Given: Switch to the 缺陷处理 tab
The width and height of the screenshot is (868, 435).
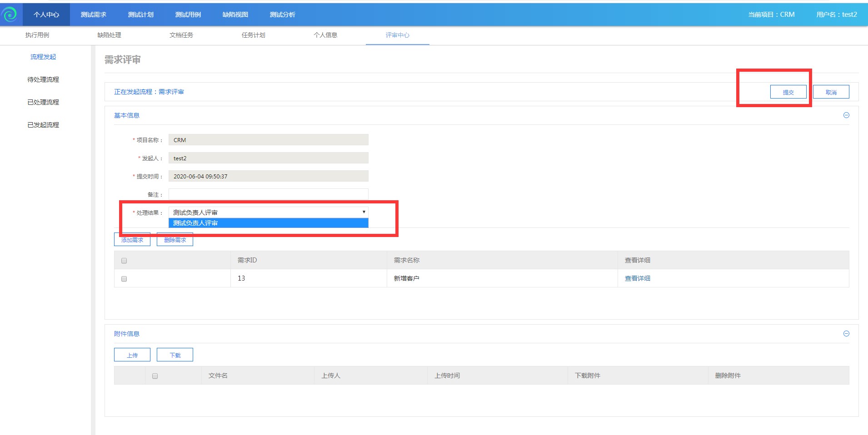Looking at the screenshot, I should (x=109, y=35).
